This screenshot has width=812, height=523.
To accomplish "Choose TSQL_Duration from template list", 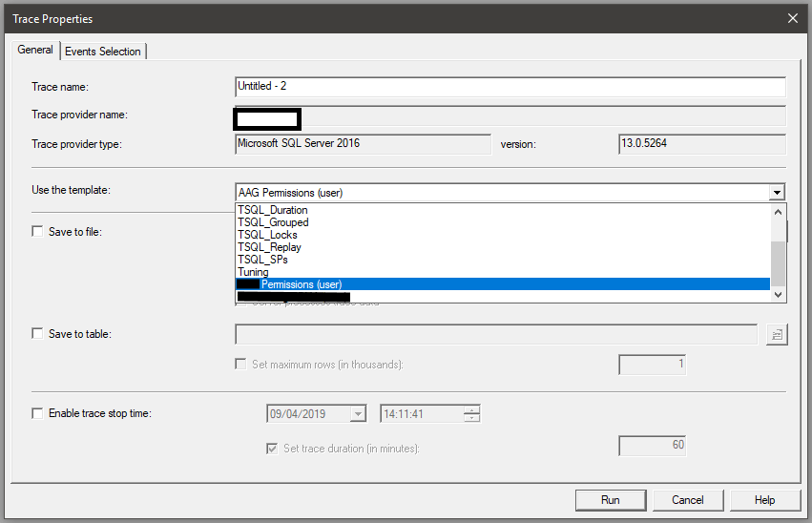I will click(x=273, y=210).
